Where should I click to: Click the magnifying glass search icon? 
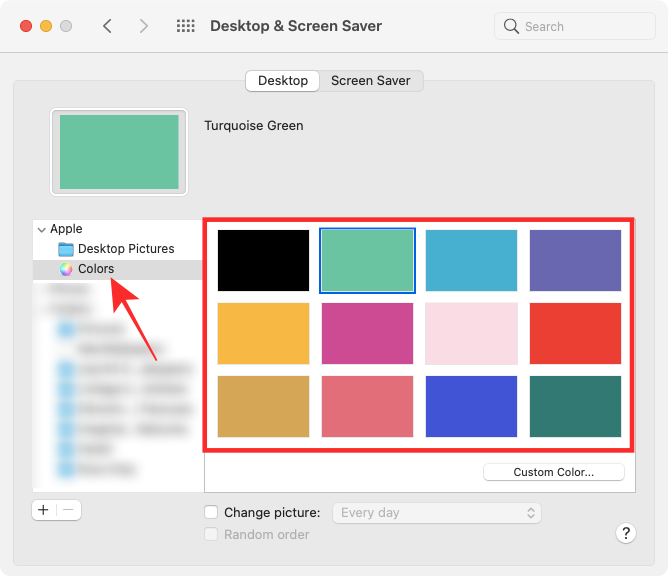pos(511,26)
